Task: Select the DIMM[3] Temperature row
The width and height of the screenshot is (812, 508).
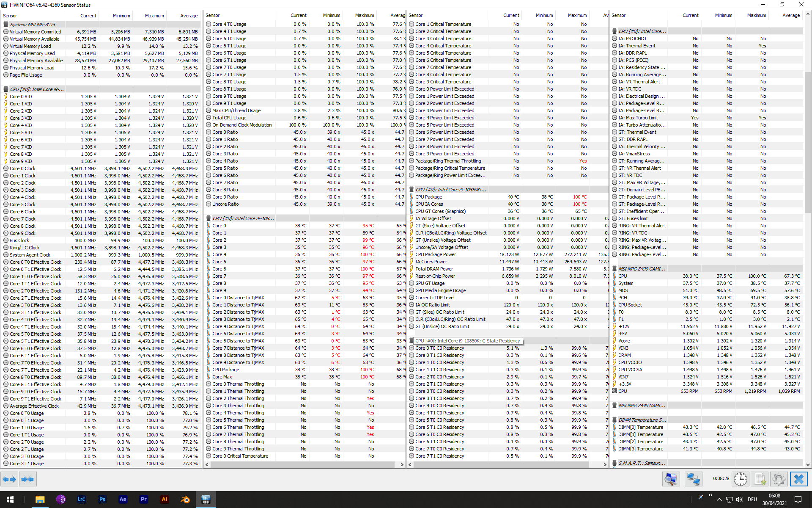Action: 707,449
